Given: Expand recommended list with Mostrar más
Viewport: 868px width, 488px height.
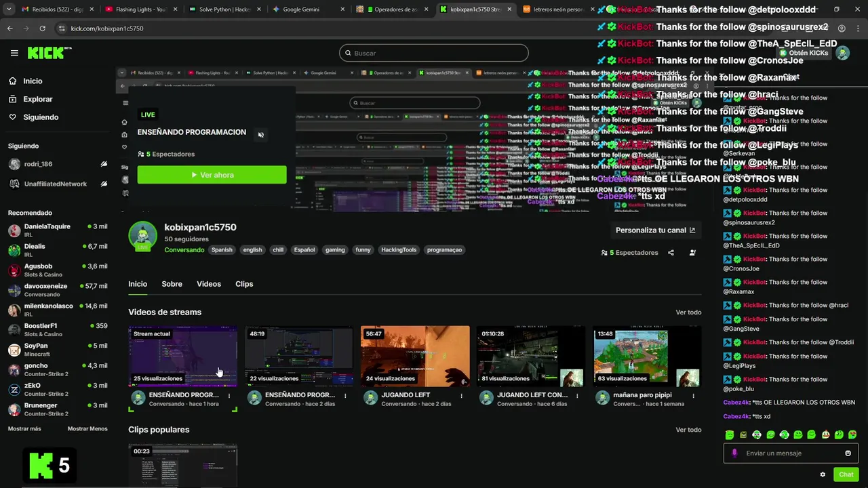Looking at the screenshot, I should pos(24,429).
